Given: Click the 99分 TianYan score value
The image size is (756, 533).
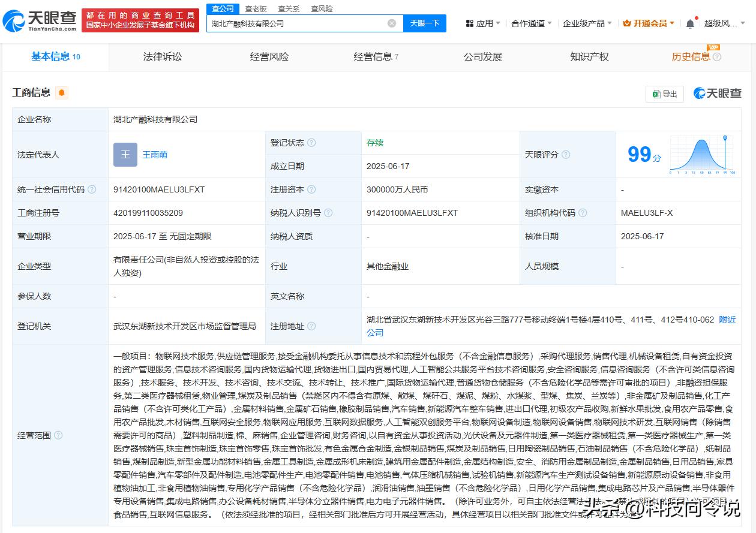Looking at the screenshot, I should 644,155.
